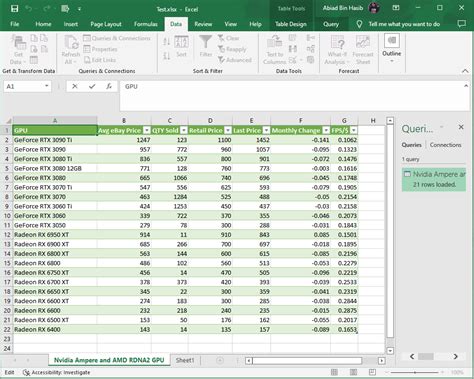Open QTY Sold filter dropdown
474x379 pixels.
(x=184, y=130)
